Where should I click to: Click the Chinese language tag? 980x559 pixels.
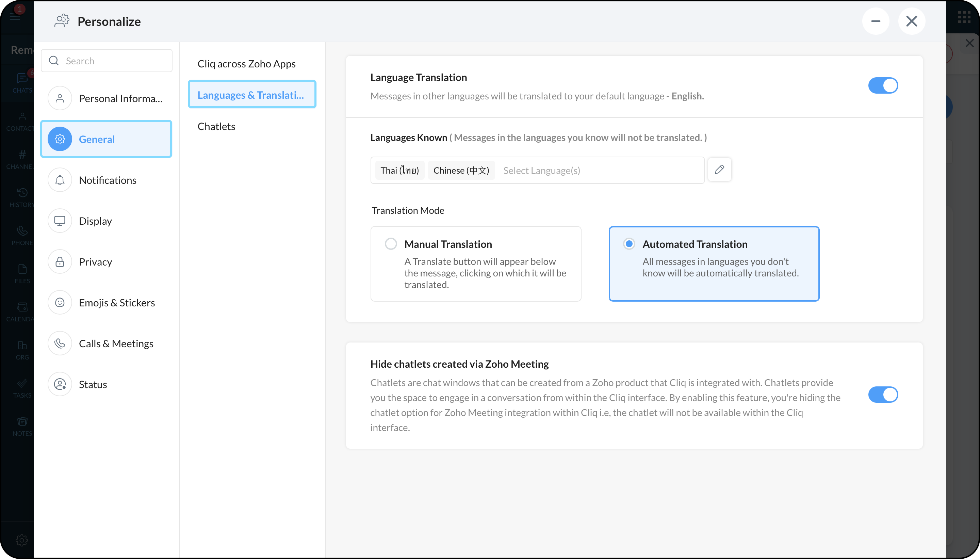[x=461, y=171]
